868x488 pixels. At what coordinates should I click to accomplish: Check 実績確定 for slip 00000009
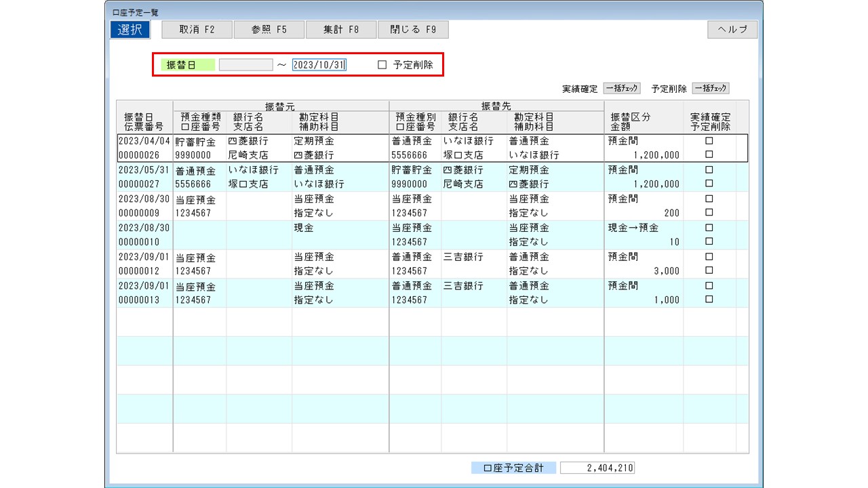click(x=709, y=199)
